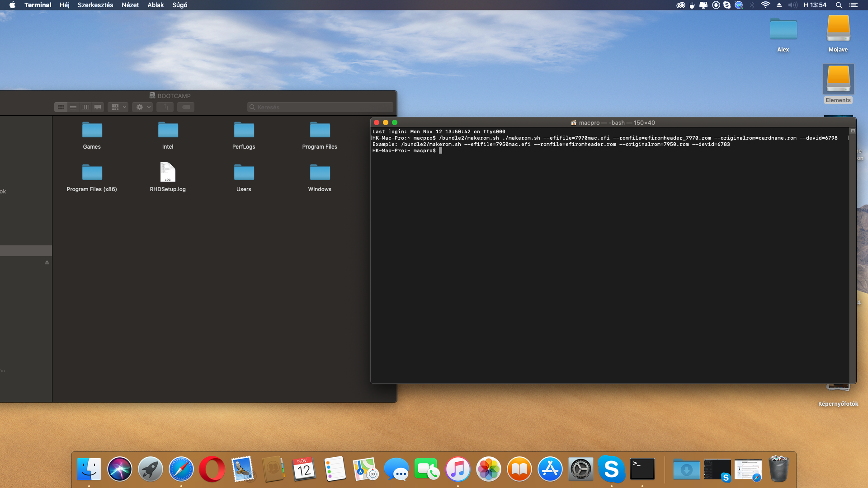Screen dimensions: 868x488
Task: Open the Games folder in BOOTCAMP window
Action: pos(92,131)
